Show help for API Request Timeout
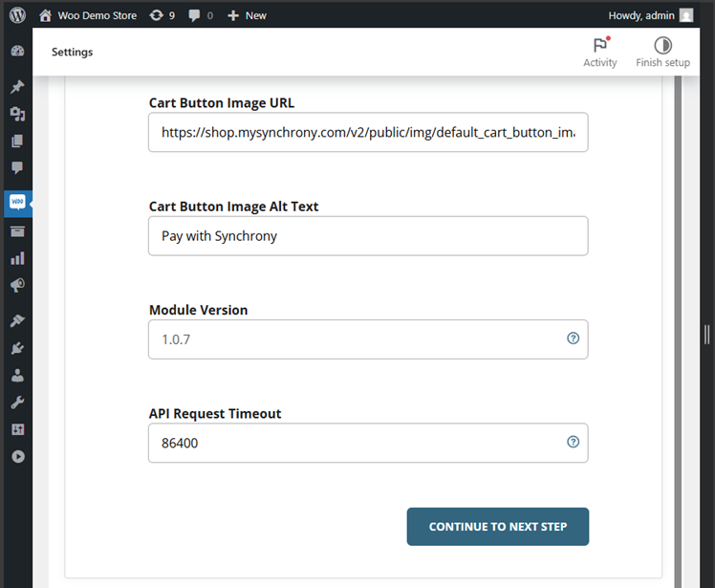715x588 pixels. point(573,442)
